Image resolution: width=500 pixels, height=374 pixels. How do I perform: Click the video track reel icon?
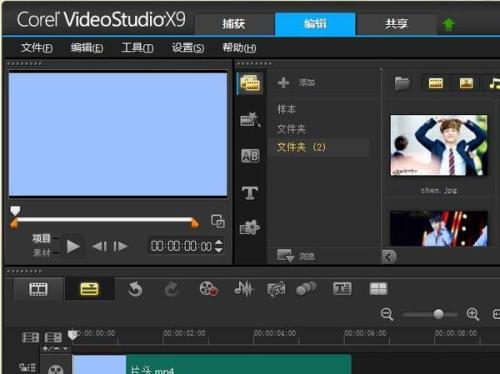[x=55, y=369]
